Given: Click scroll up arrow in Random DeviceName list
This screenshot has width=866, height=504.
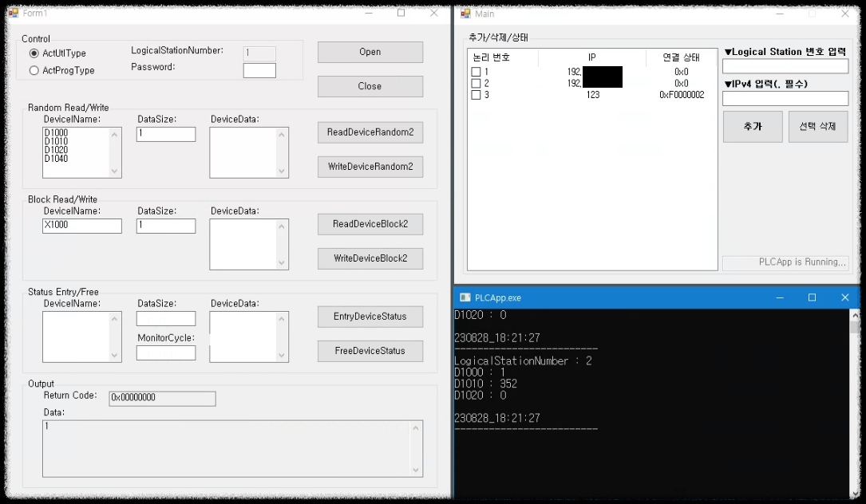Looking at the screenshot, I should (115, 135).
